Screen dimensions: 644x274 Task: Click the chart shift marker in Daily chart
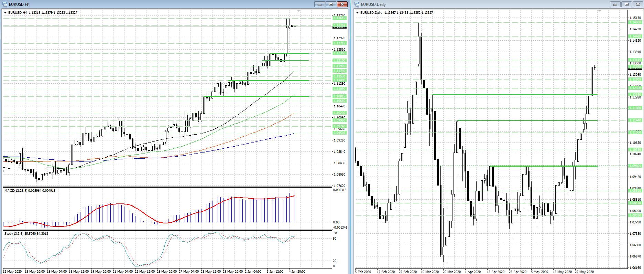[x=600, y=11]
